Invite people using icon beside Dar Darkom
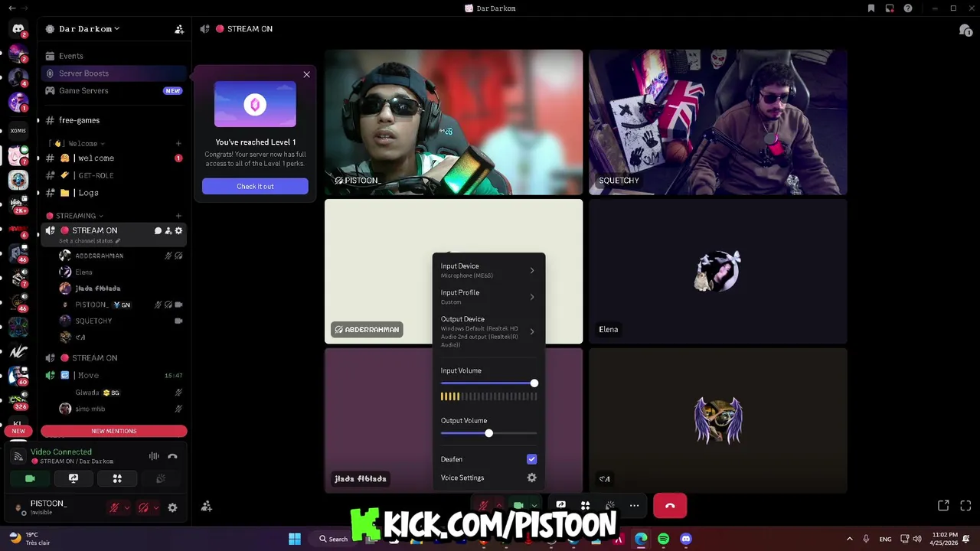 [x=179, y=29]
